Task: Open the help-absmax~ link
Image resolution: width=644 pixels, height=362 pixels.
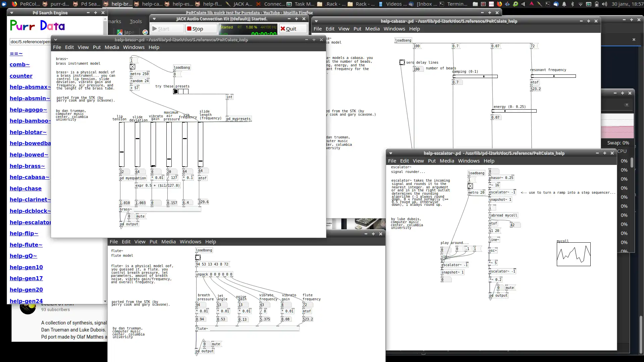Action: point(30,87)
